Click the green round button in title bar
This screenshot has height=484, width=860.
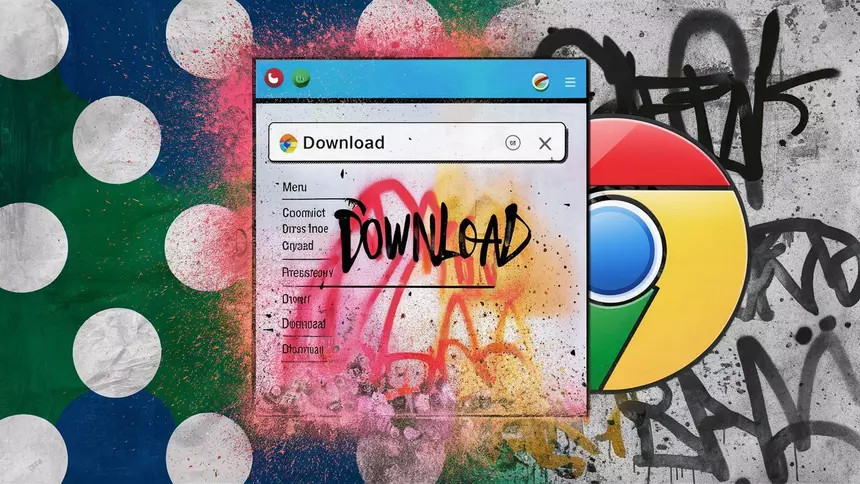tap(301, 78)
